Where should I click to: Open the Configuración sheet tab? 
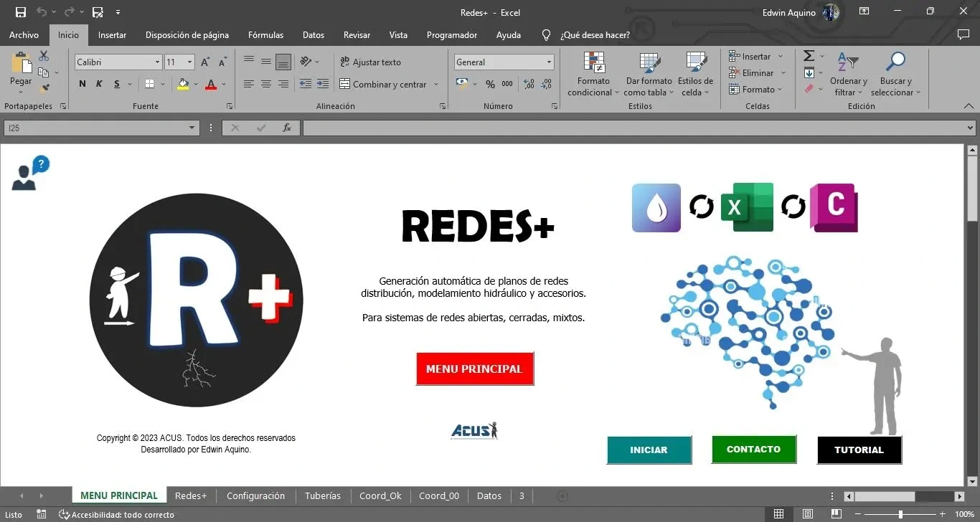click(255, 495)
